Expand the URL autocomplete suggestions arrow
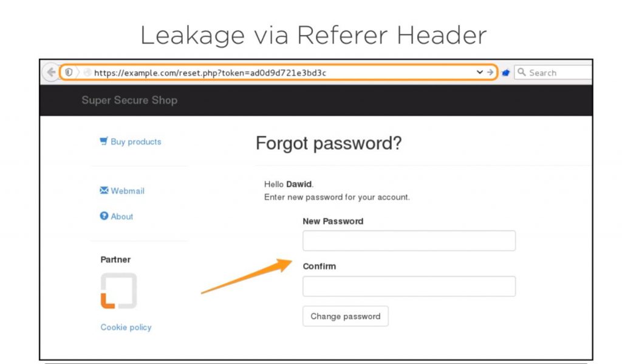 pos(480,72)
